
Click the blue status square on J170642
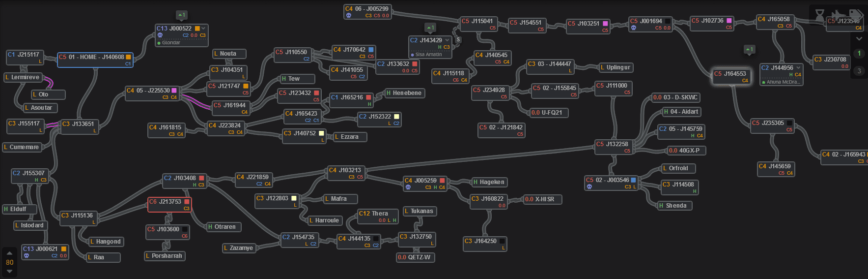pyautogui.click(x=371, y=50)
